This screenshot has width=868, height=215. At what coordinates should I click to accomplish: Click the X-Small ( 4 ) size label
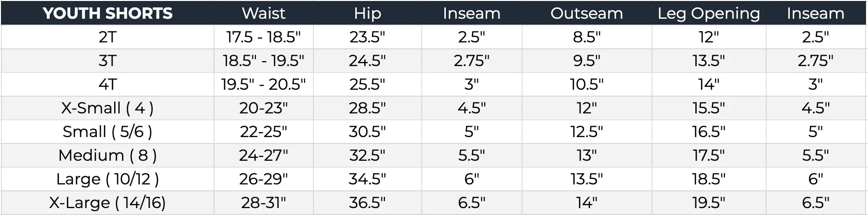pos(107,108)
